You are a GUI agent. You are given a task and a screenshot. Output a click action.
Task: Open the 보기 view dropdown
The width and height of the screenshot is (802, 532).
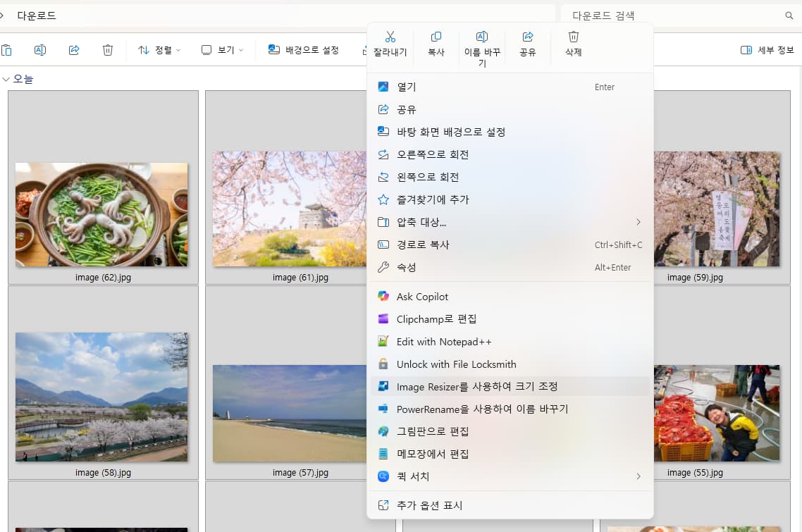pos(222,50)
